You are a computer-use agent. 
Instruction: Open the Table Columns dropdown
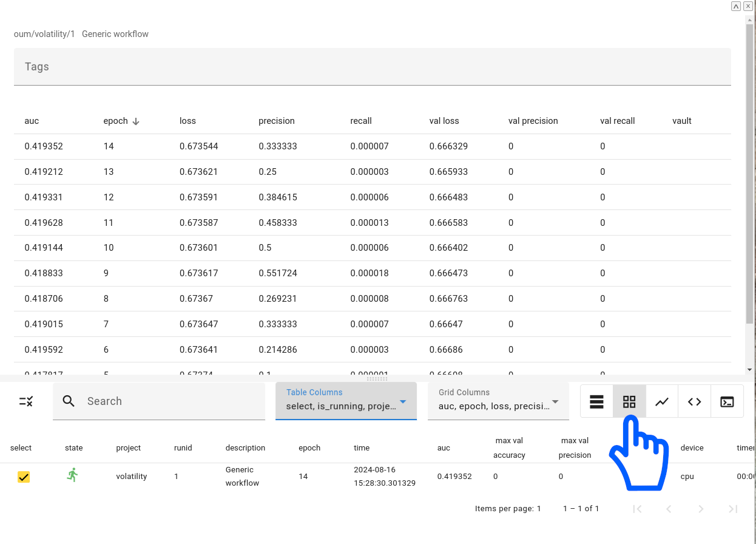(402, 401)
